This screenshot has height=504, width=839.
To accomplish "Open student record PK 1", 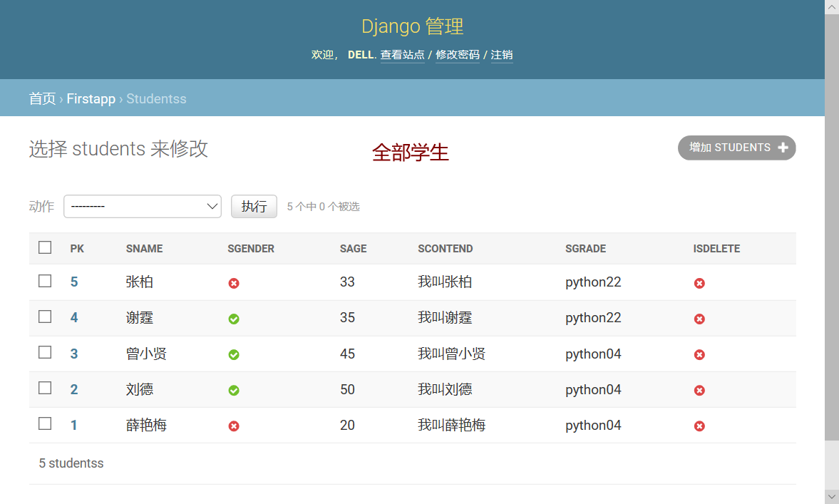I will (x=74, y=426).
